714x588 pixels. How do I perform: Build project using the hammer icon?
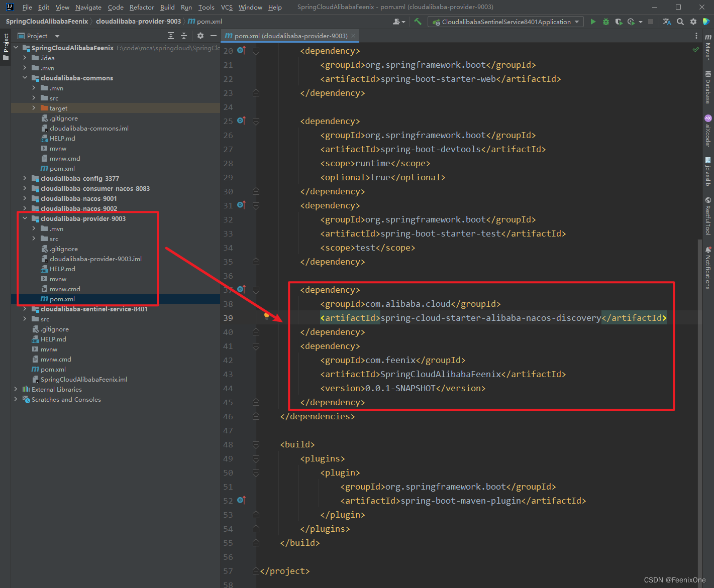(418, 22)
